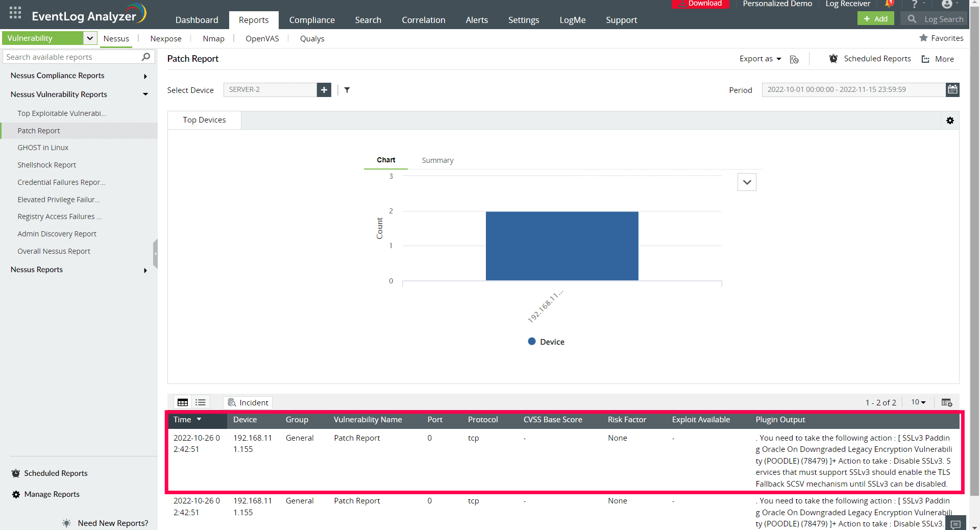
Task: Collapse the left sidebar handle
Action: point(155,253)
